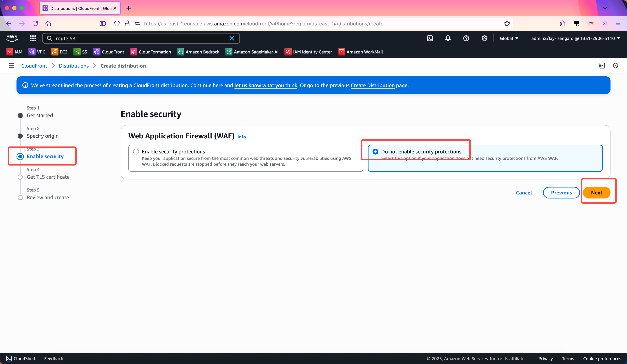
Task: Open the previous Create Distribution page link
Action: (x=373, y=86)
